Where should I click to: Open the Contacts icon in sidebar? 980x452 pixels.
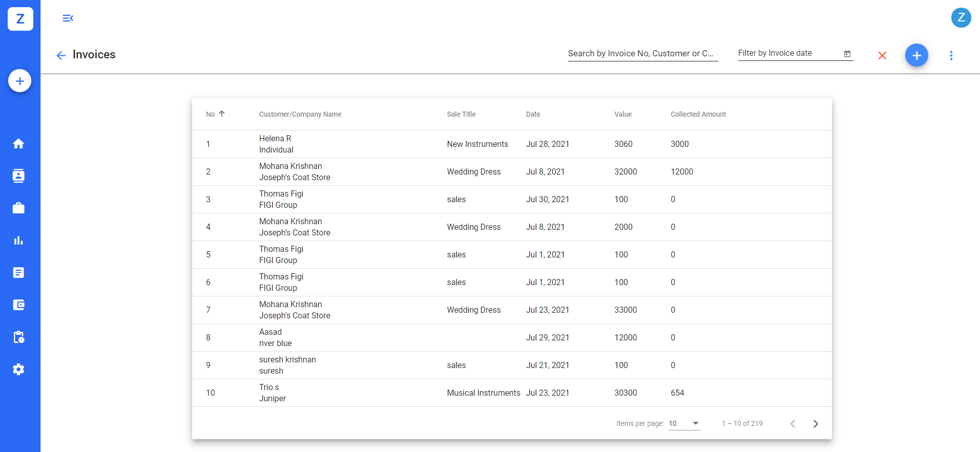click(19, 176)
